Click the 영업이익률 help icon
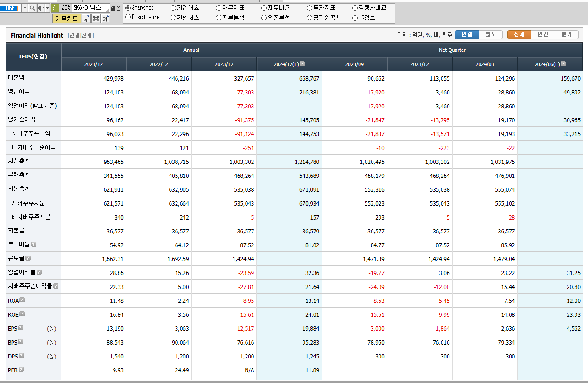The image size is (588, 383). tap(39, 272)
